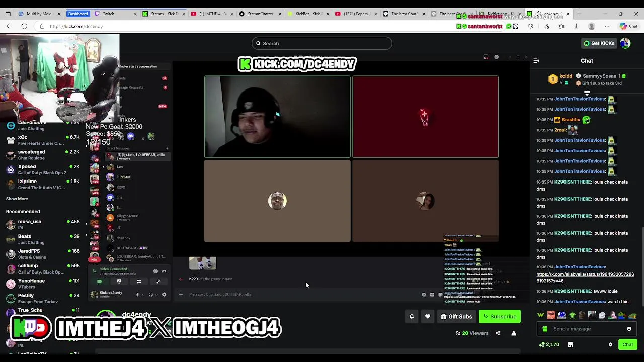Click green gift icon in message box
644x362 pixels.
[x=545, y=329]
